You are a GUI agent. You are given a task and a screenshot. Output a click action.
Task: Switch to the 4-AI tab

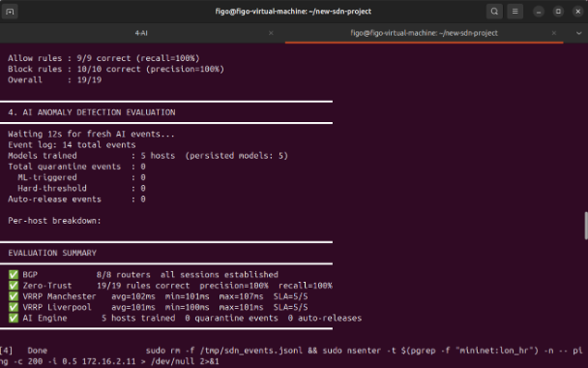pos(141,33)
